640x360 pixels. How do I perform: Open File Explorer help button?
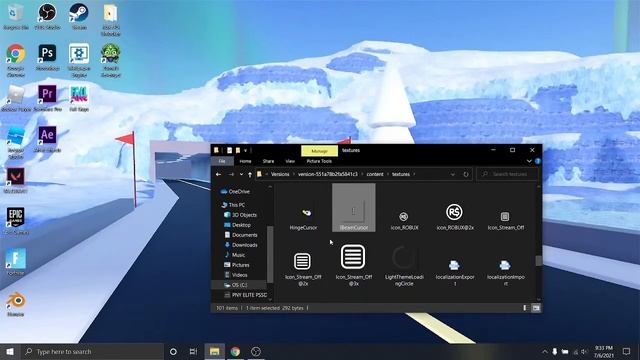pos(538,161)
